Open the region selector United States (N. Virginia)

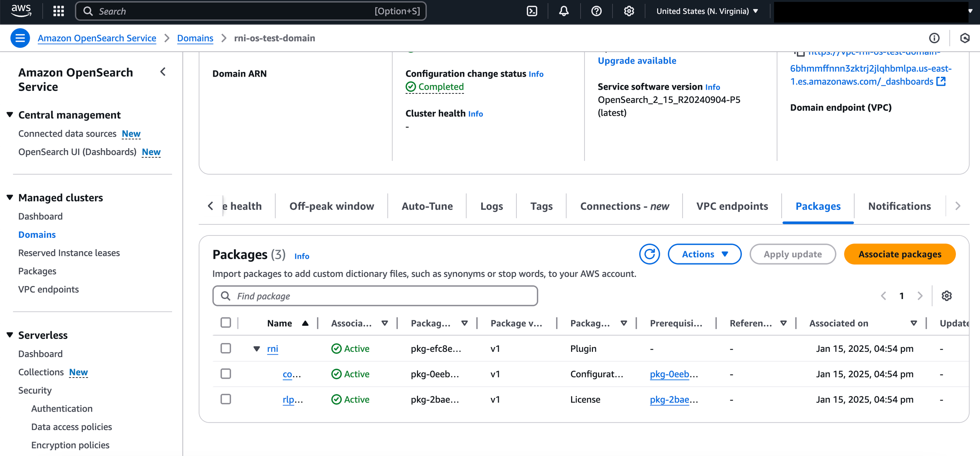[x=707, y=11]
